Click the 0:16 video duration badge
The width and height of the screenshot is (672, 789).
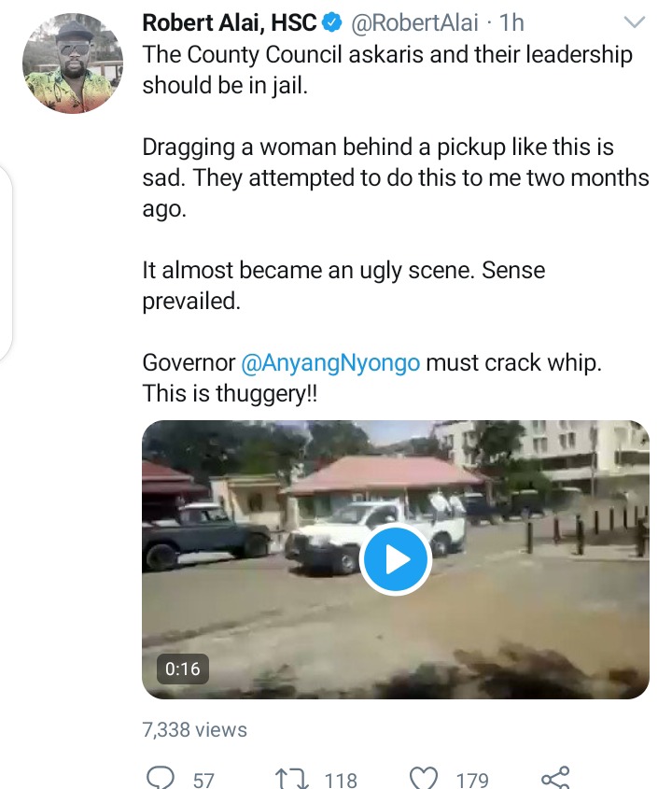[x=183, y=669]
